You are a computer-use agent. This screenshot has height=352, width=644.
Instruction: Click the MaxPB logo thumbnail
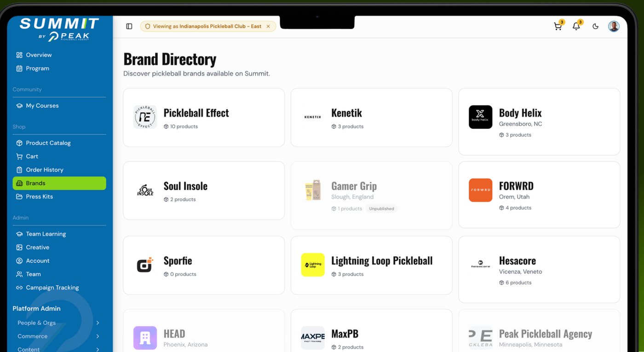point(313,338)
